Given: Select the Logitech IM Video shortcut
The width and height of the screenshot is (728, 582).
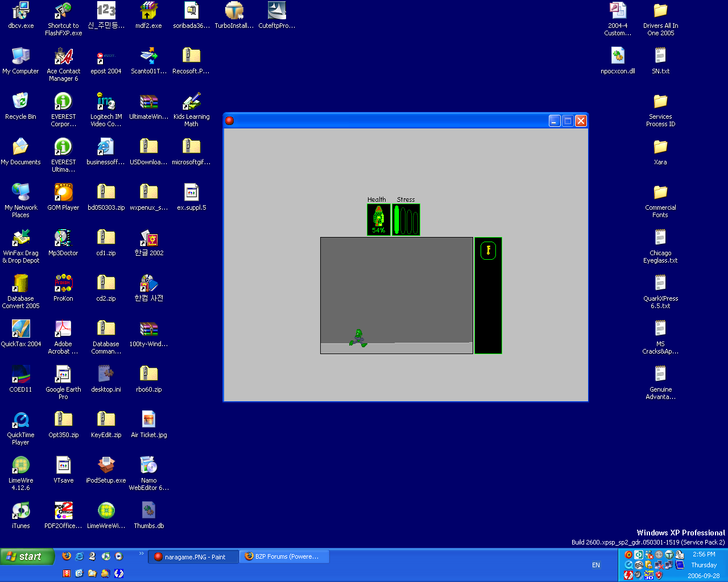Looking at the screenshot, I should (x=106, y=110).
